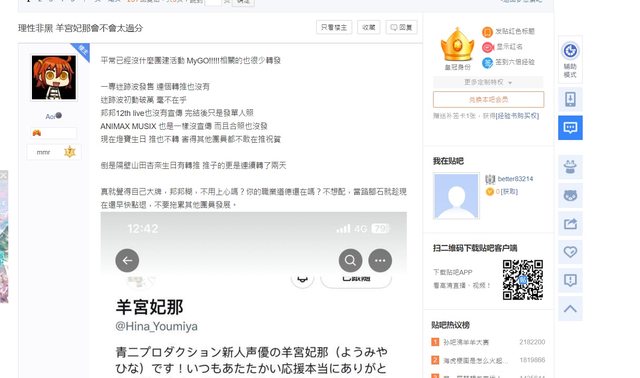This screenshot has height=378, width=640.
Task: Open the better83214 profile avatar
Action: (x=456, y=196)
